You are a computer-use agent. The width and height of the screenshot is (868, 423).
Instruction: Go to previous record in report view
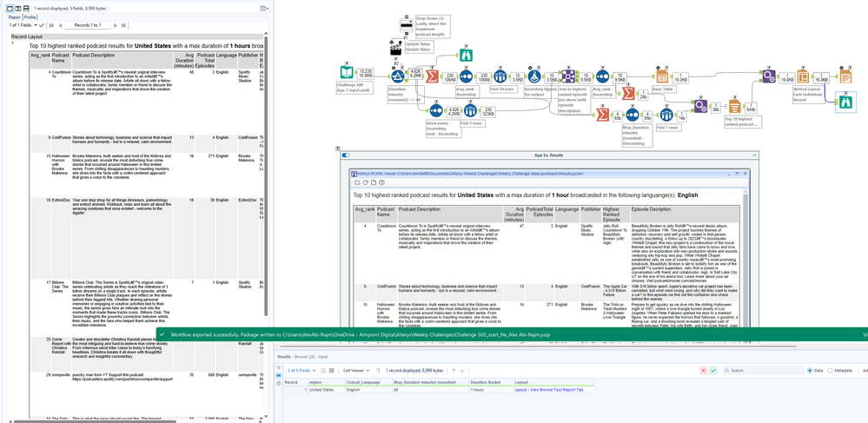pyautogui.click(x=59, y=25)
